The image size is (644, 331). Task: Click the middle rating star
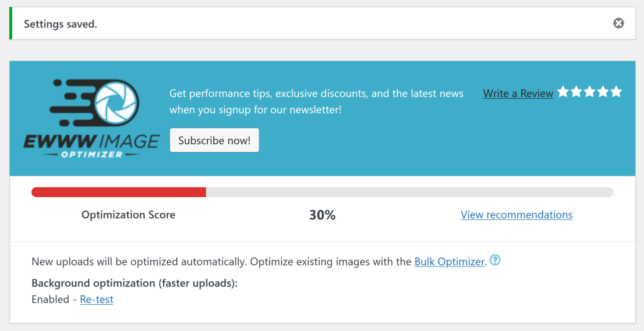(590, 91)
